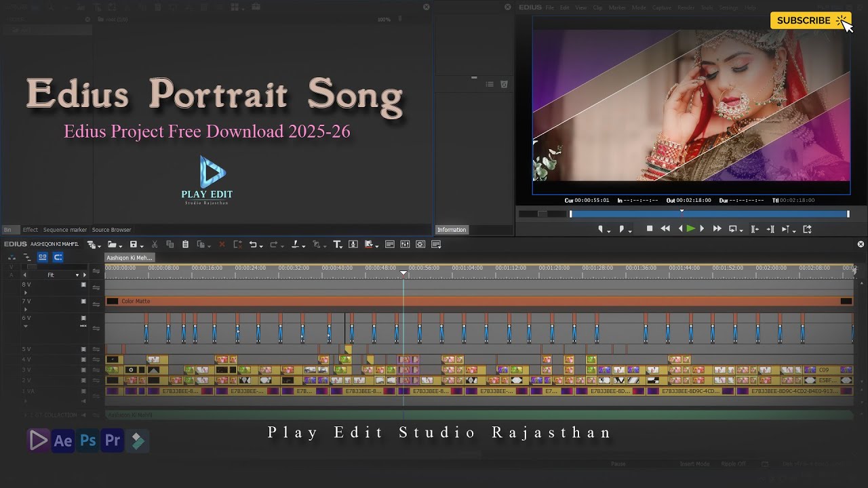The height and width of the screenshot is (488, 868).
Task: Toggle the 4 V track mute box
Action: point(83,359)
